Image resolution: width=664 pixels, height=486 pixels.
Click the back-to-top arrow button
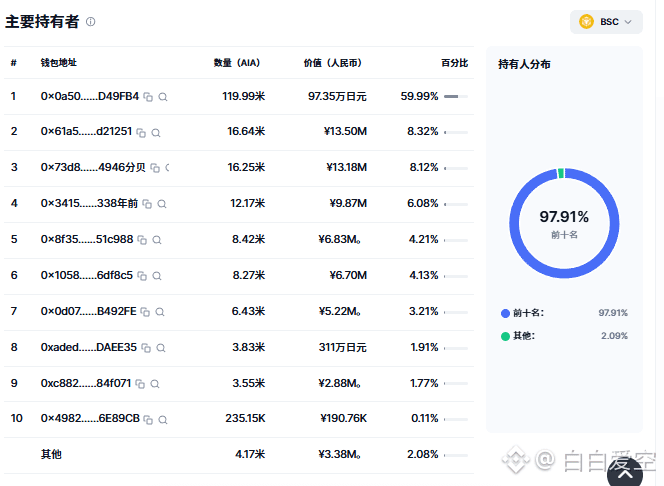625,472
